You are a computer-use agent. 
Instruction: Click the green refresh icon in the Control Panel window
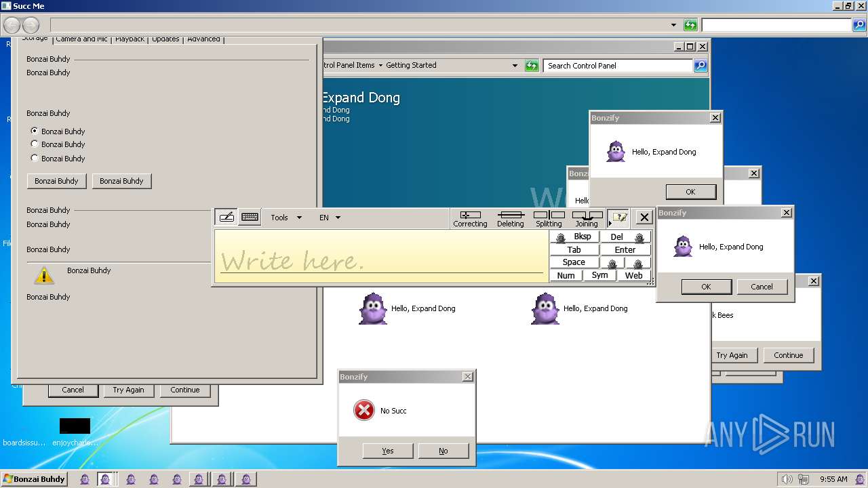click(532, 66)
